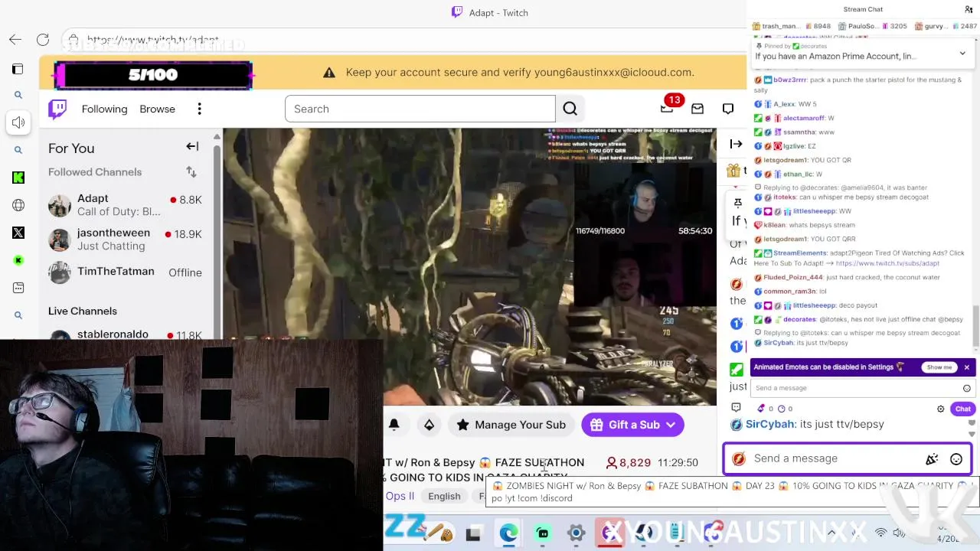Open the green app icon in the taskbar

tap(543, 533)
